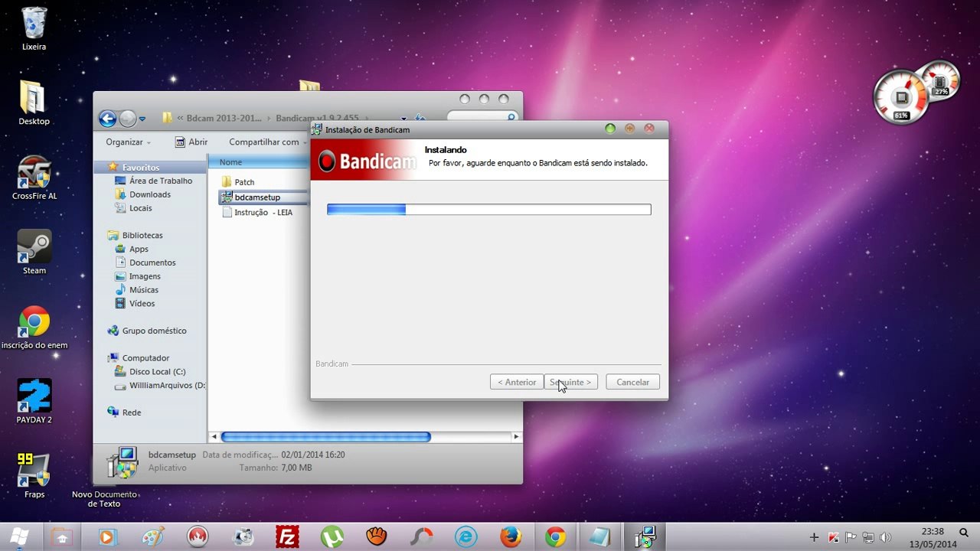The image size is (980, 551).
Task: Open the WillliamArquivos (D:) drive
Action: (167, 386)
